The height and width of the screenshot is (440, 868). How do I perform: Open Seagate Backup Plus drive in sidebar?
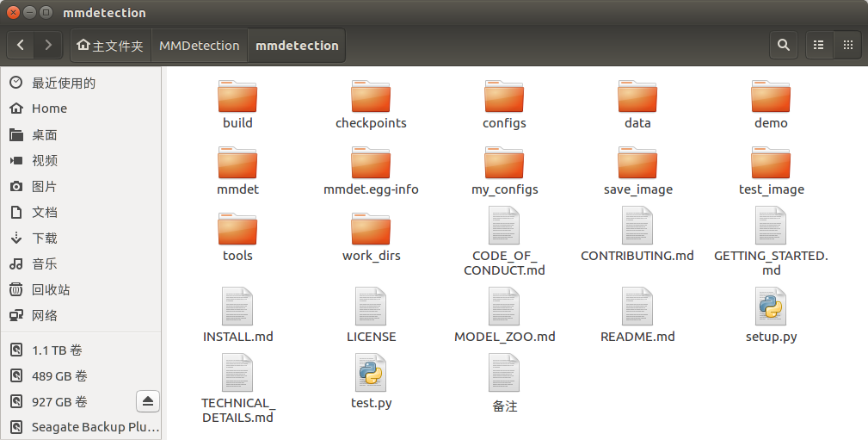(x=81, y=427)
